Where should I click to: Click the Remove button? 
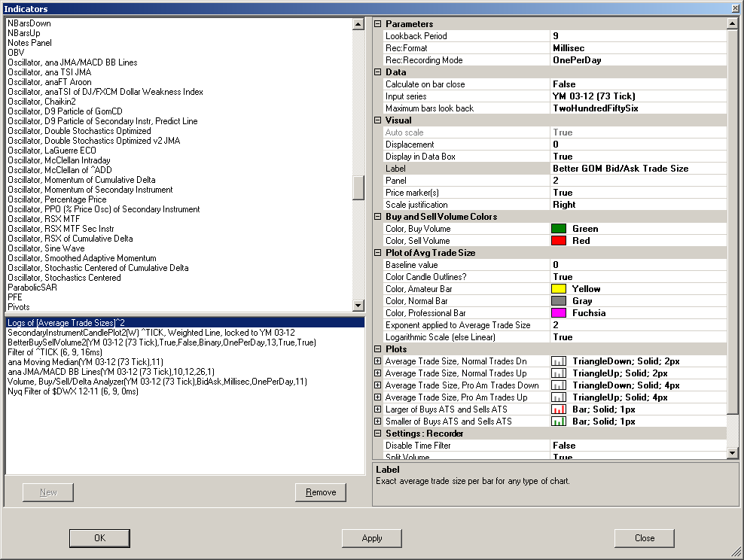pos(321,492)
